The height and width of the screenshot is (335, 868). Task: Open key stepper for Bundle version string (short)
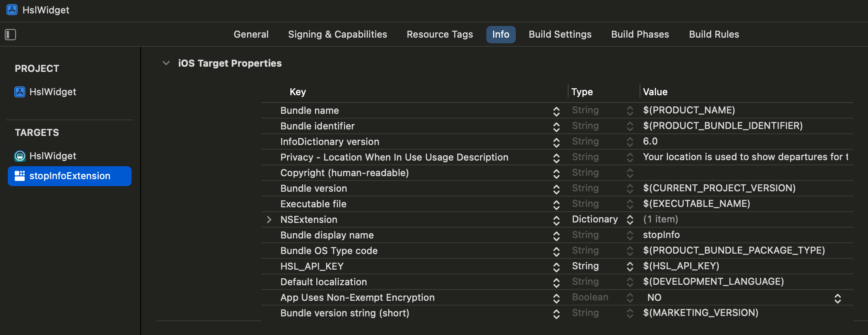tap(556, 314)
